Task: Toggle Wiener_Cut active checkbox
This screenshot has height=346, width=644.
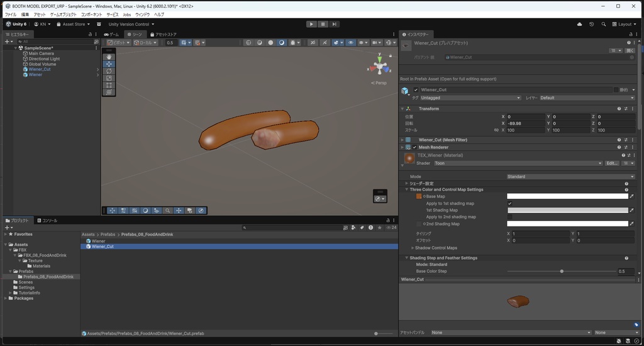Action: coord(416,89)
